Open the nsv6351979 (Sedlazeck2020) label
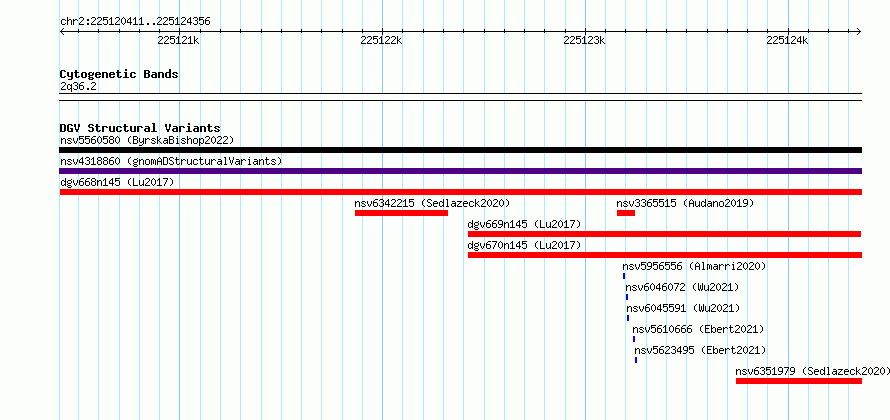Screen dimensions: 890x420 (x=812, y=371)
